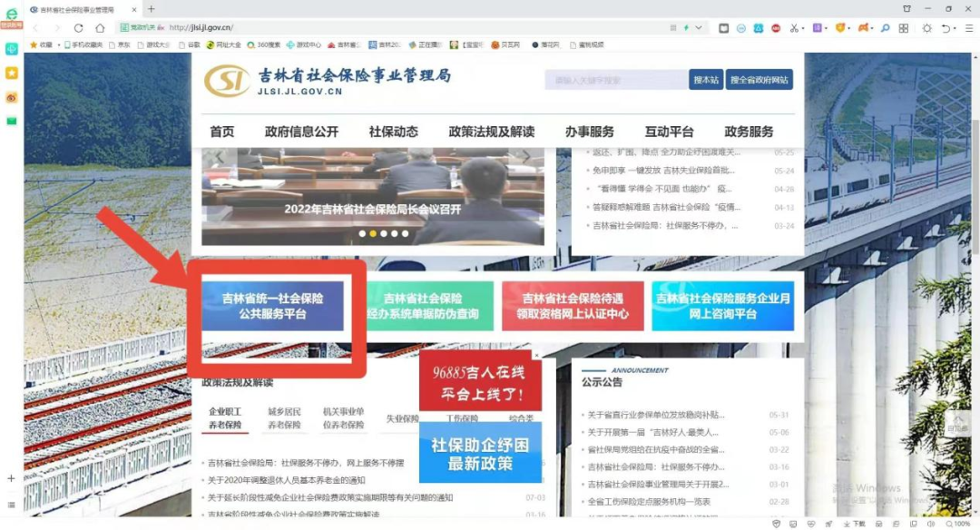Click the light blue round extension icon
Screen dimensions: 980x530
tap(740, 28)
